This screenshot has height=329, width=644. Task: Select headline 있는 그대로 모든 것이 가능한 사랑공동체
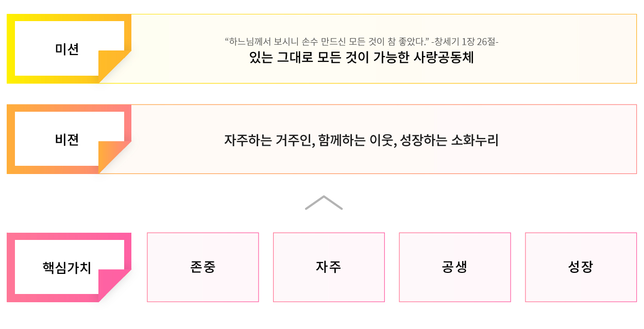point(361,58)
